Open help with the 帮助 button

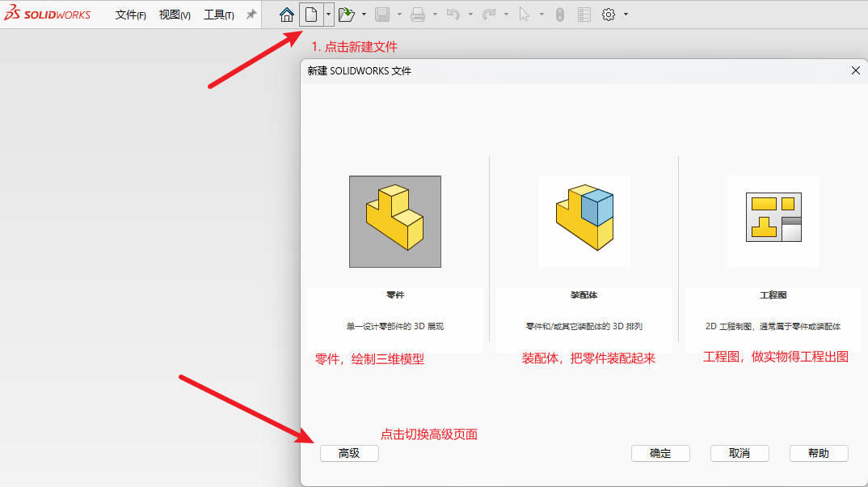[x=819, y=453]
